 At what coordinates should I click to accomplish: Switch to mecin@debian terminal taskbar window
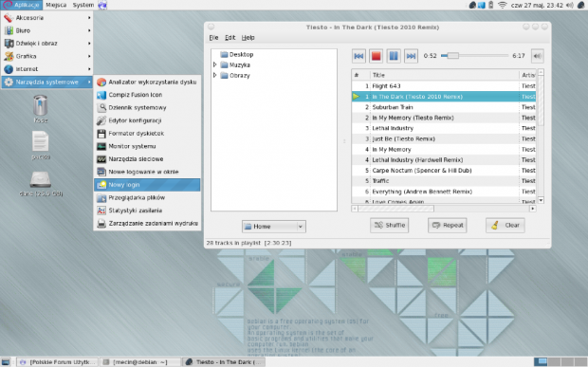coord(140,362)
